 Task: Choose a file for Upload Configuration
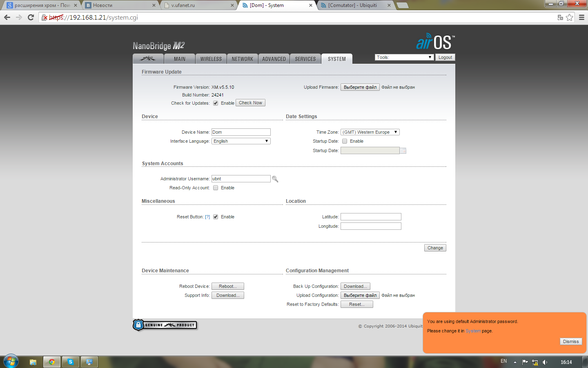pos(360,295)
